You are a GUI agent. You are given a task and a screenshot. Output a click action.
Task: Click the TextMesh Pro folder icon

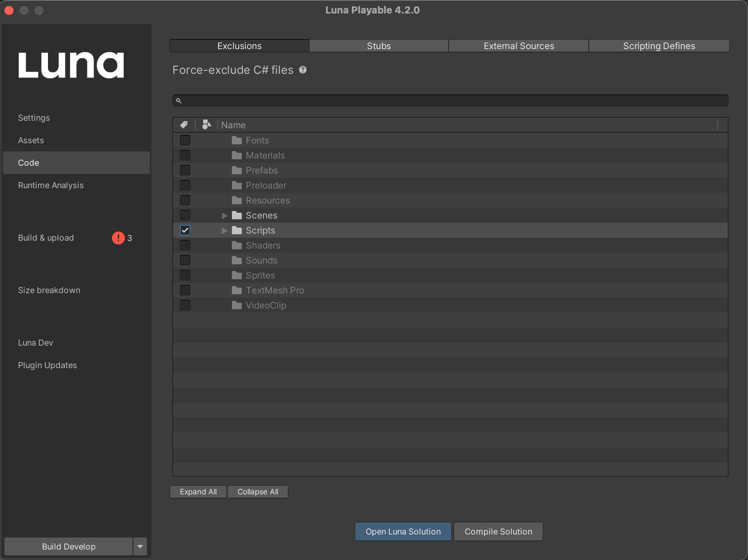click(x=237, y=290)
